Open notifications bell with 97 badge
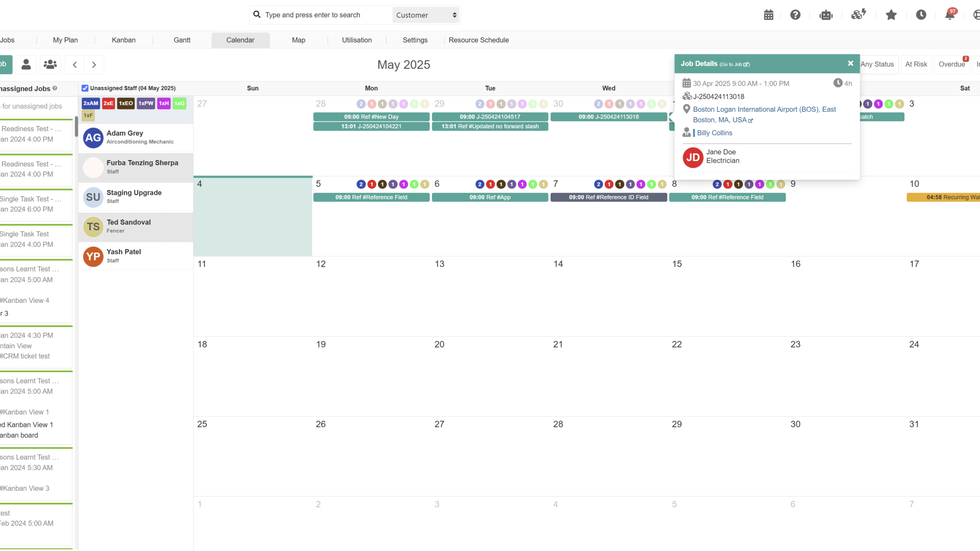Image resolution: width=980 pixels, height=551 pixels. click(x=950, y=15)
